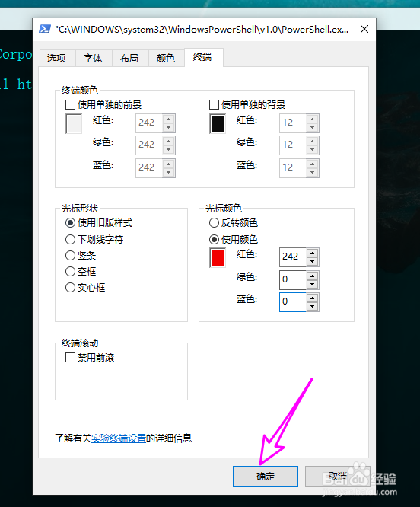
Task: Click the PowerShell icon in title bar
Action: coord(45,29)
